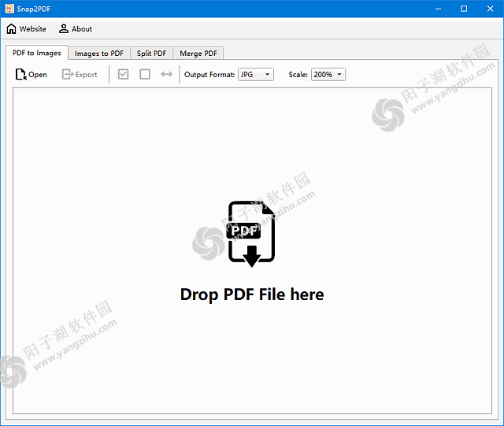
Task: Expand the Output Format JPG dropdown
Action: (256, 75)
